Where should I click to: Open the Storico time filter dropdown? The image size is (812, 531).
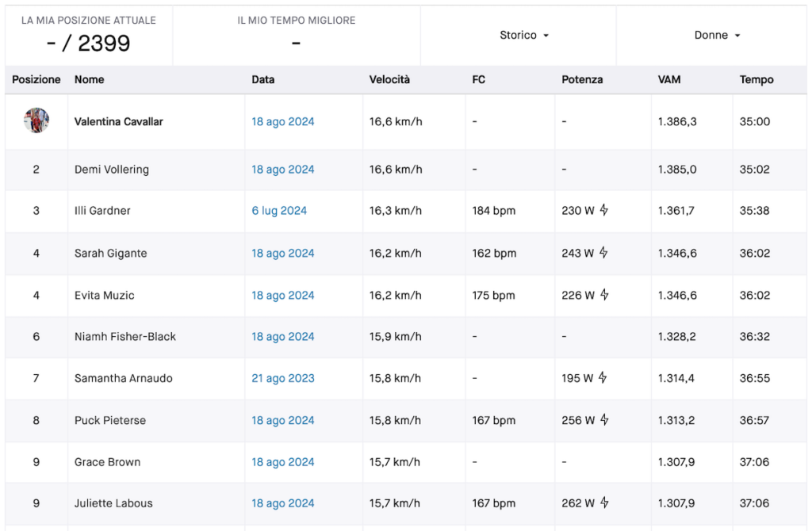[523, 35]
